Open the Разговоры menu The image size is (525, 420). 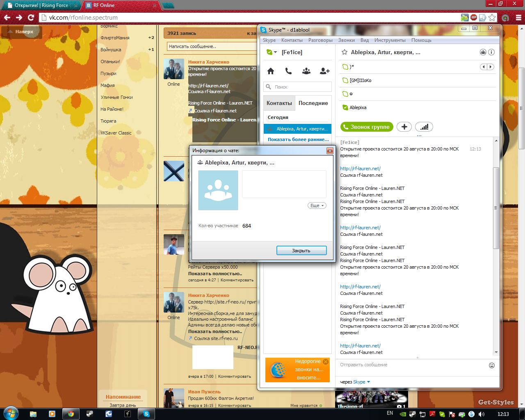tap(320, 40)
